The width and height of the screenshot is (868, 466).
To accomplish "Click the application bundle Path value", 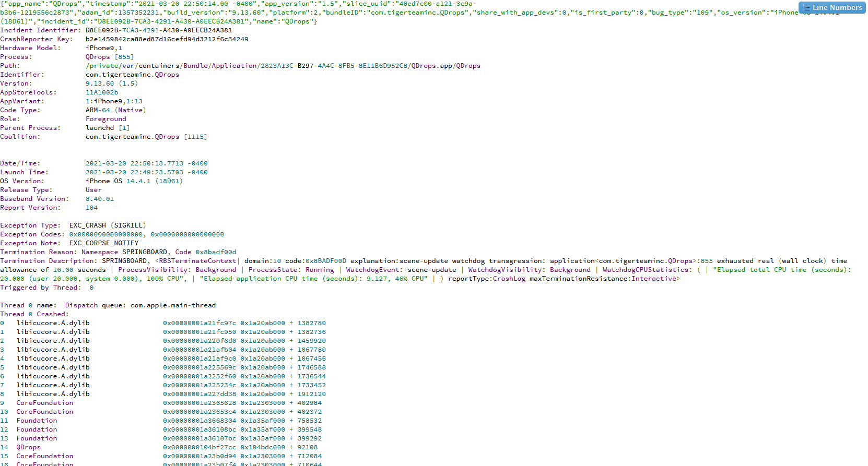I will pyautogui.click(x=283, y=66).
